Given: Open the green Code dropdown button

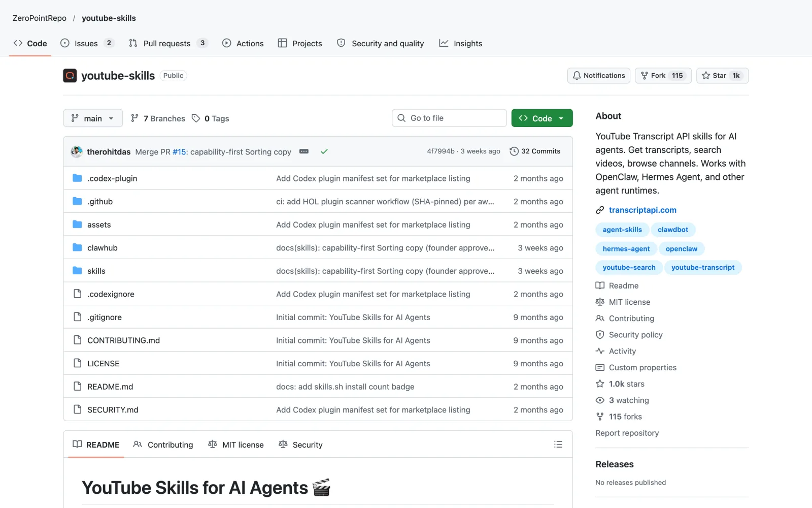Looking at the screenshot, I should point(542,118).
